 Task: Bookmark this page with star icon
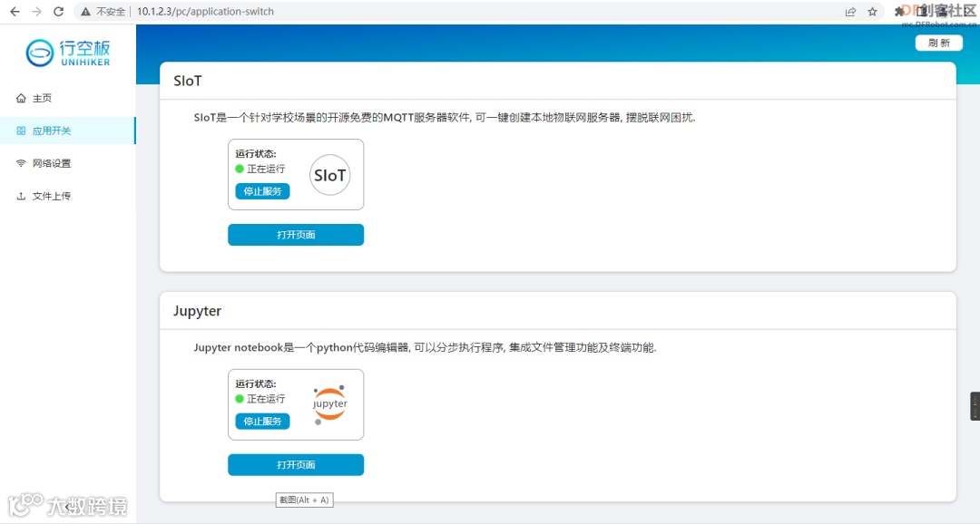(x=873, y=11)
